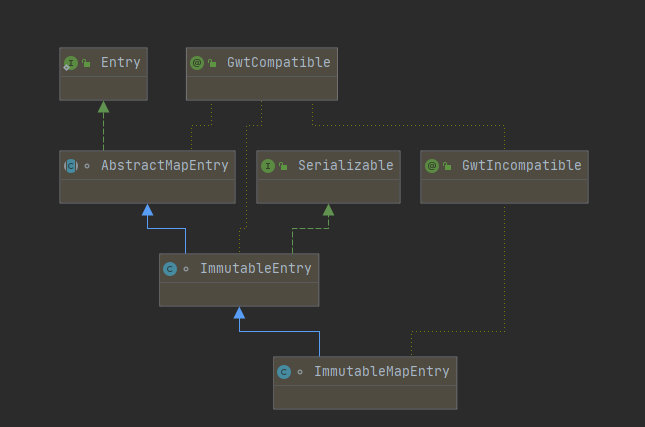
Task: Click the AbstractMapEntry abstract class icon
Action: coord(71,166)
